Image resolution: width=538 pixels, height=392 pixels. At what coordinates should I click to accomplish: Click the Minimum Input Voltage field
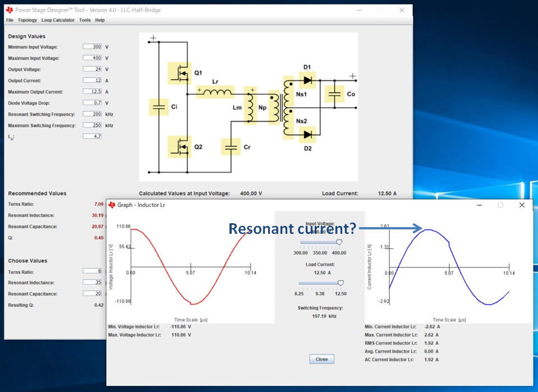point(93,47)
